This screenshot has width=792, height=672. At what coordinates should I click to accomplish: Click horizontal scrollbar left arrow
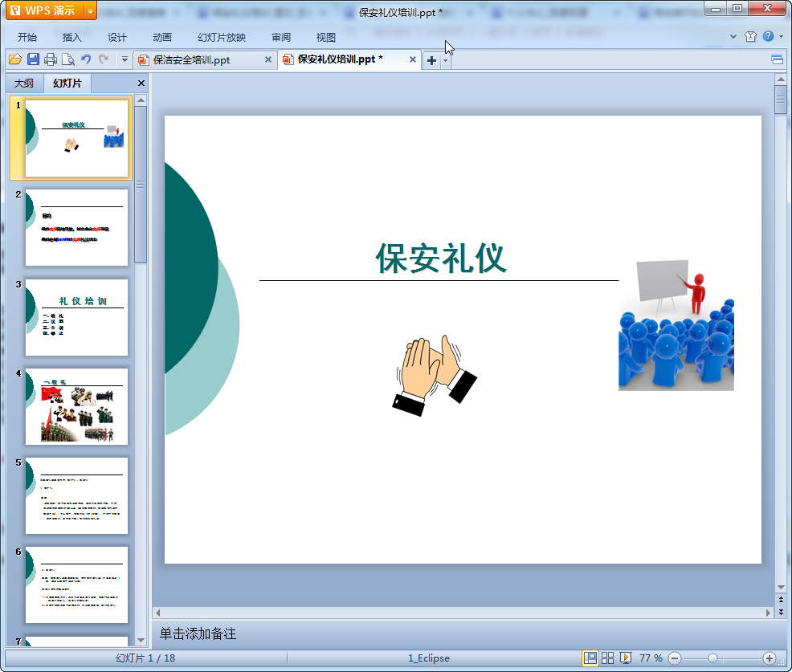pos(157,613)
